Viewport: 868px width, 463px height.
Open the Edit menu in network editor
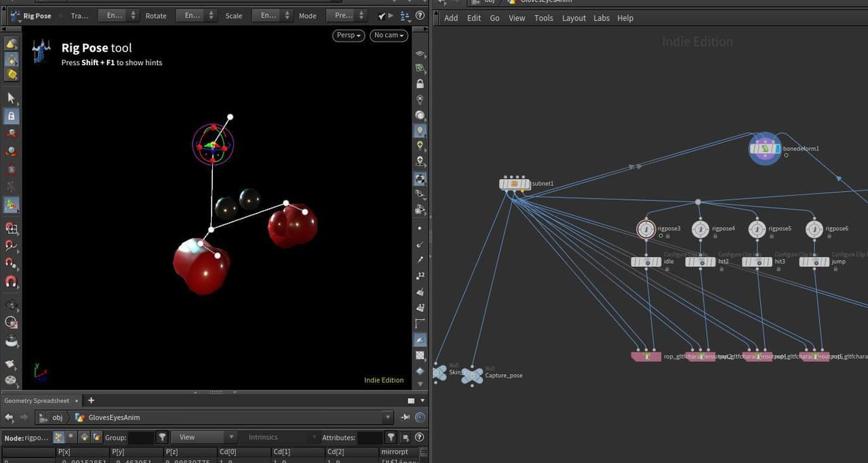(474, 18)
